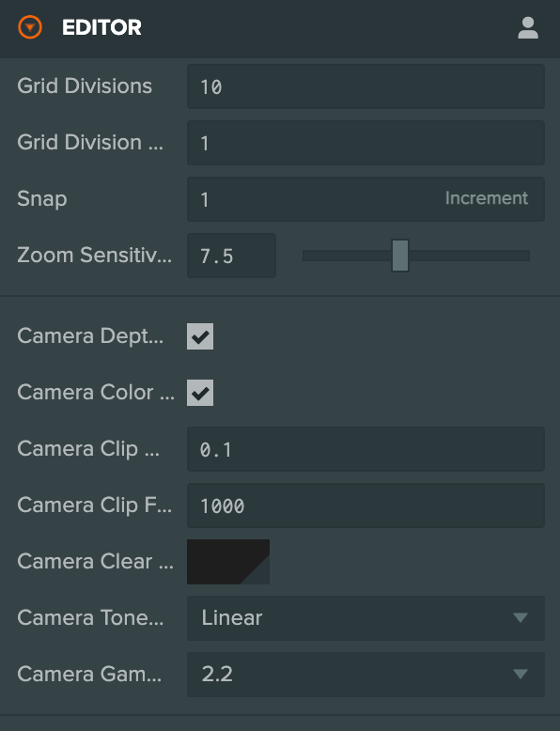Click the Zoom Sensitivity 7.5 value field
Image resolution: width=560 pixels, height=731 pixels.
(231, 256)
